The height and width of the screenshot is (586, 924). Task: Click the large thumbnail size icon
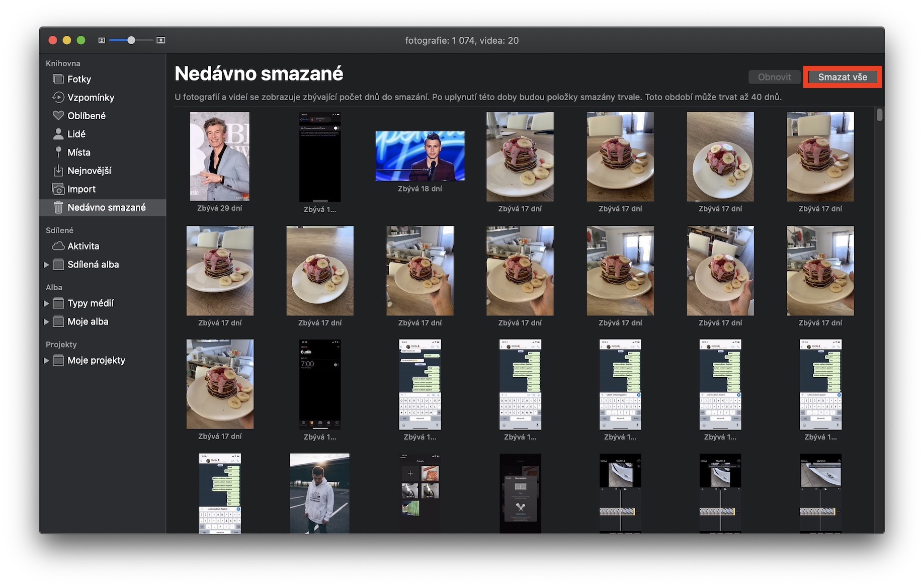coord(161,40)
